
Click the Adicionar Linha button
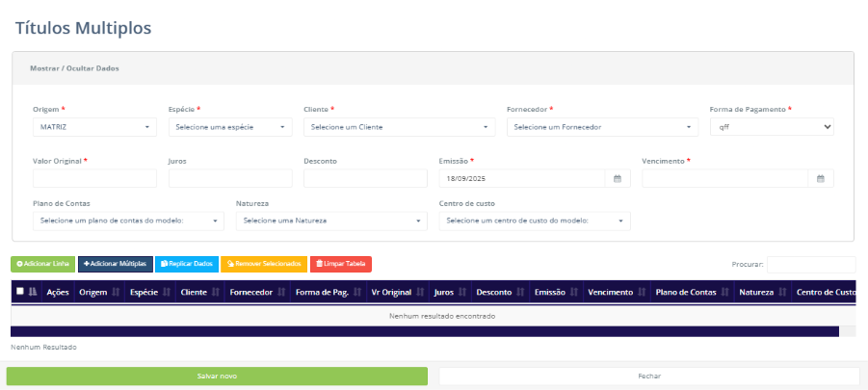[41, 263]
